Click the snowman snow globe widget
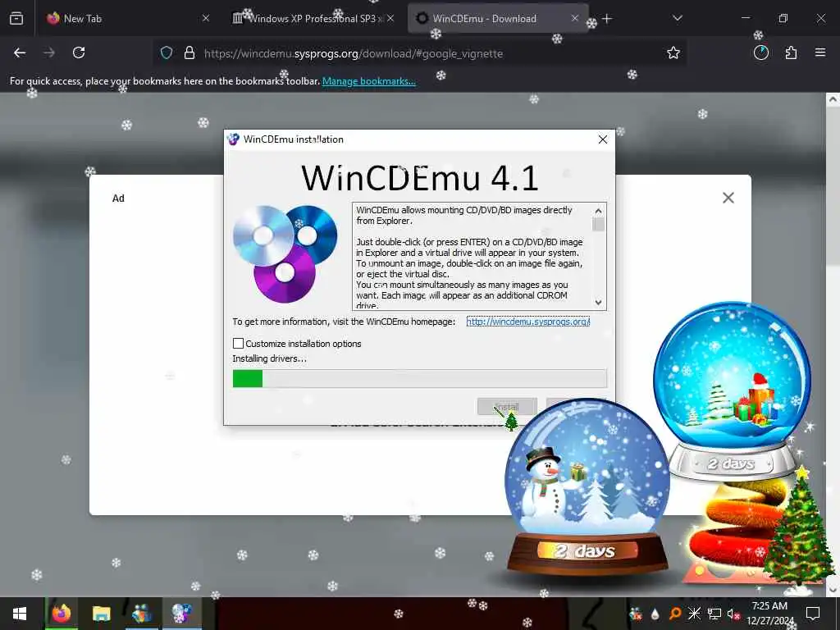 pos(587,486)
